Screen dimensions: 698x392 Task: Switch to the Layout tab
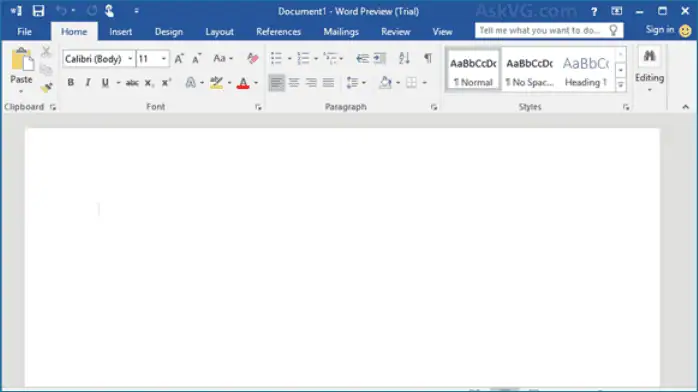219,32
